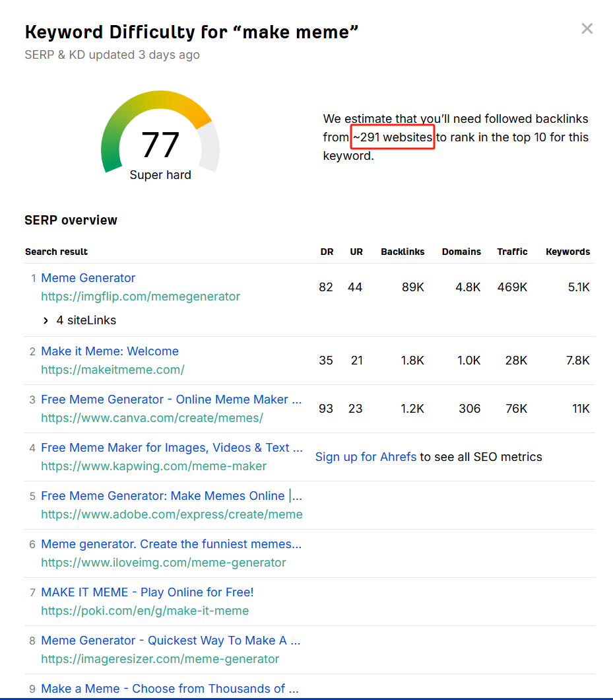Open Make it Meme: Welcome result
The height and width of the screenshot is (700, 613).
click(110, 351)
